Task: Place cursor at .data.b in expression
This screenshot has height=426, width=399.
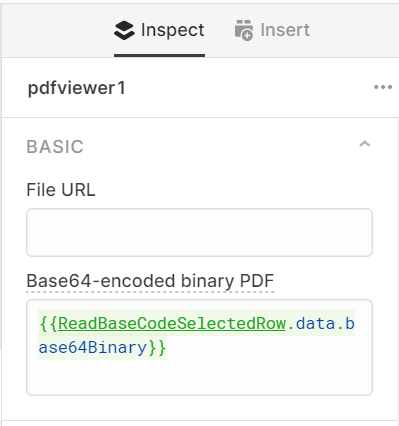Action: (321, 323)
